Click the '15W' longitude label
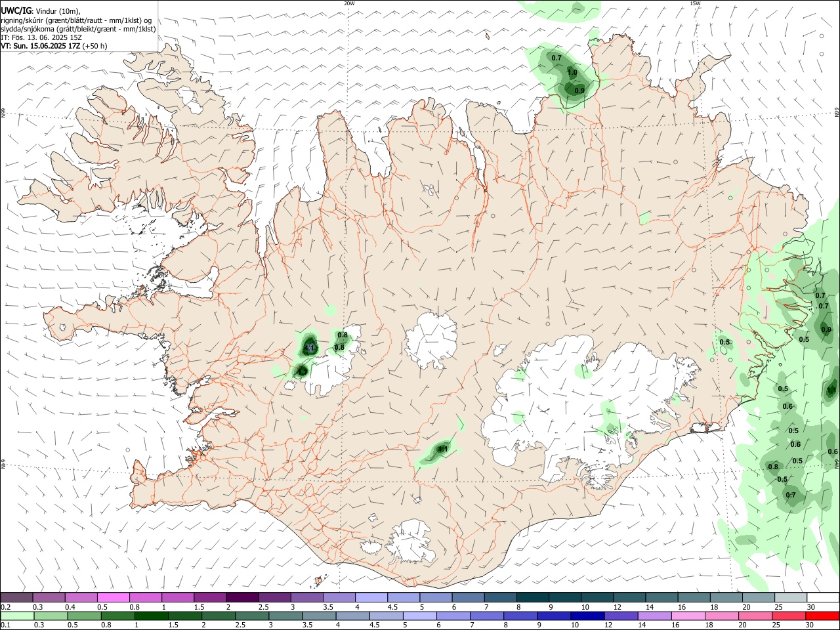 click(695, 3)
